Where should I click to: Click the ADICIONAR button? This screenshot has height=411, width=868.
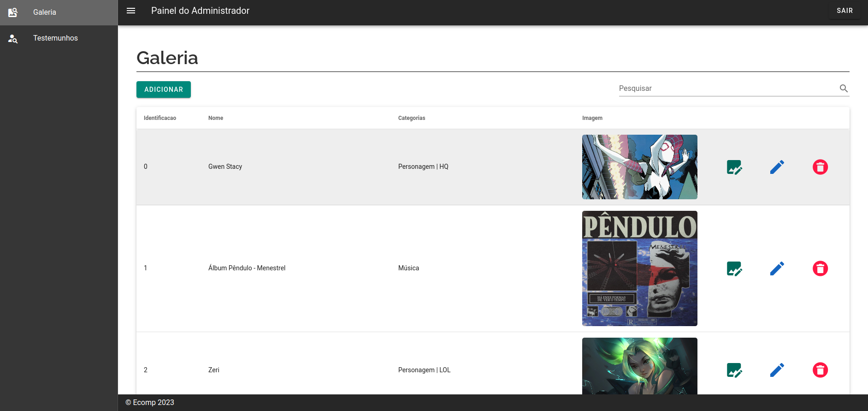coord(164,89)
